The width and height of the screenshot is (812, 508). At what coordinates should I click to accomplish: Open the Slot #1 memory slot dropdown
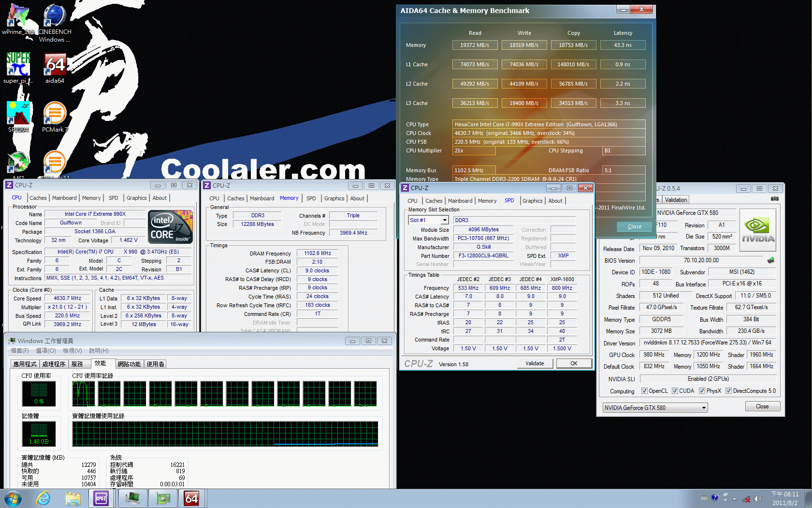(429, 220)
